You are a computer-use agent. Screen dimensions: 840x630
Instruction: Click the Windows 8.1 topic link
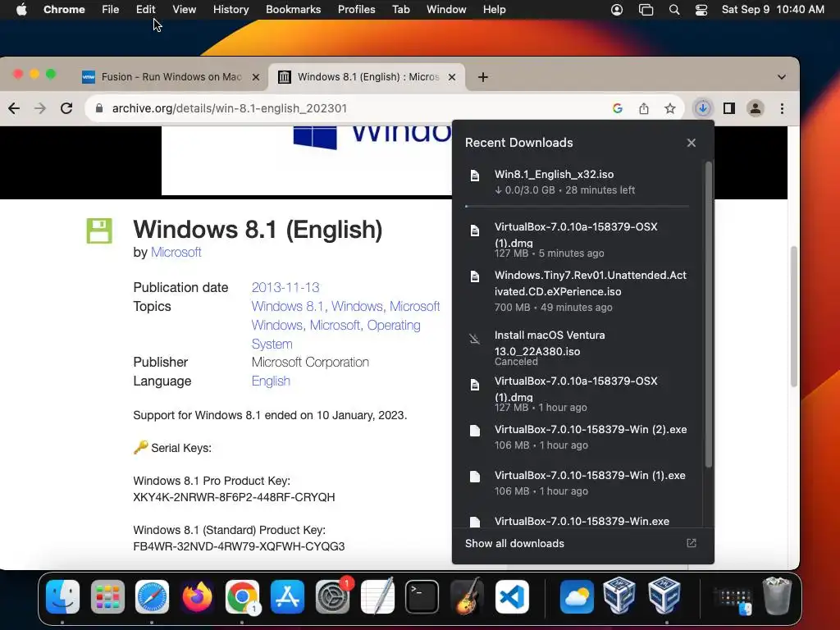288,307
